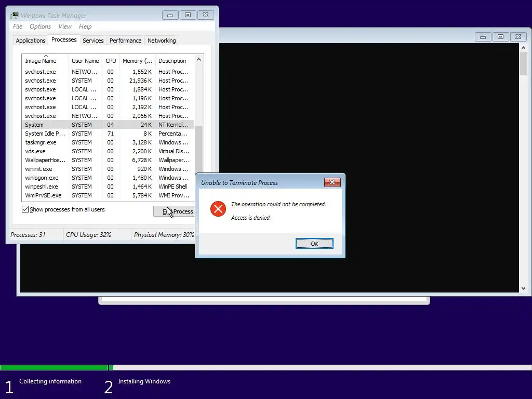Select the wininit.exe process
The height and width of the screenshot is (399, 532).
click(108, 169)
